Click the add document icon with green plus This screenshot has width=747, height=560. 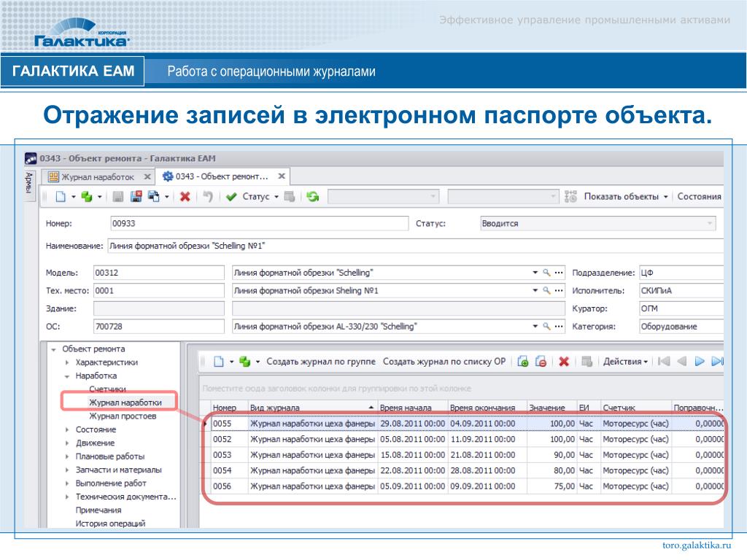[522, 362]
